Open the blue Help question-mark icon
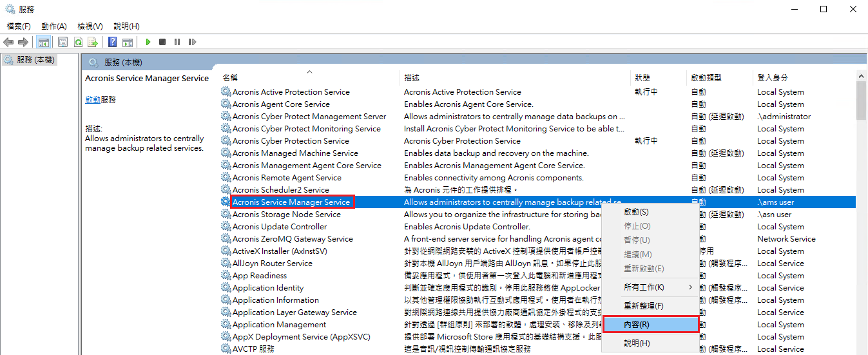868x355 pixels. click(112, 42)
